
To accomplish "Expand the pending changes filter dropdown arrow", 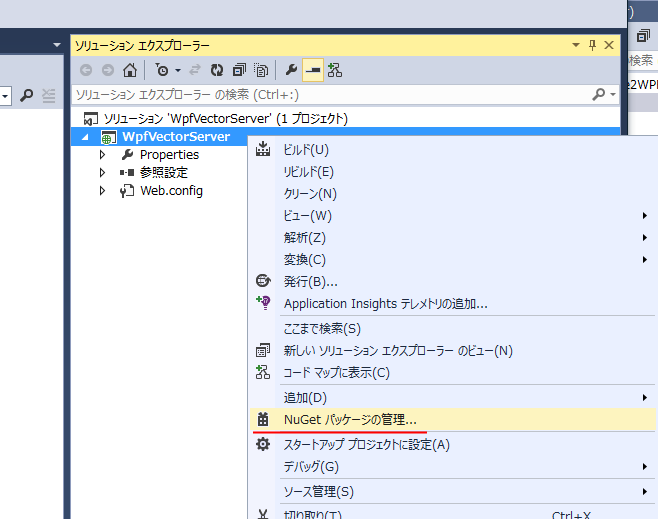I will click(x=178, y=70).
